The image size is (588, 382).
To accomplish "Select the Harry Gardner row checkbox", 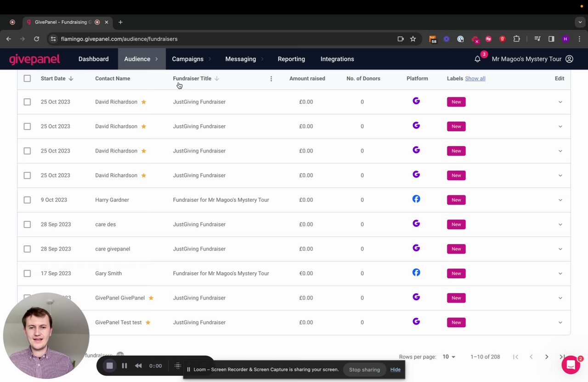I will coord(27,200).
